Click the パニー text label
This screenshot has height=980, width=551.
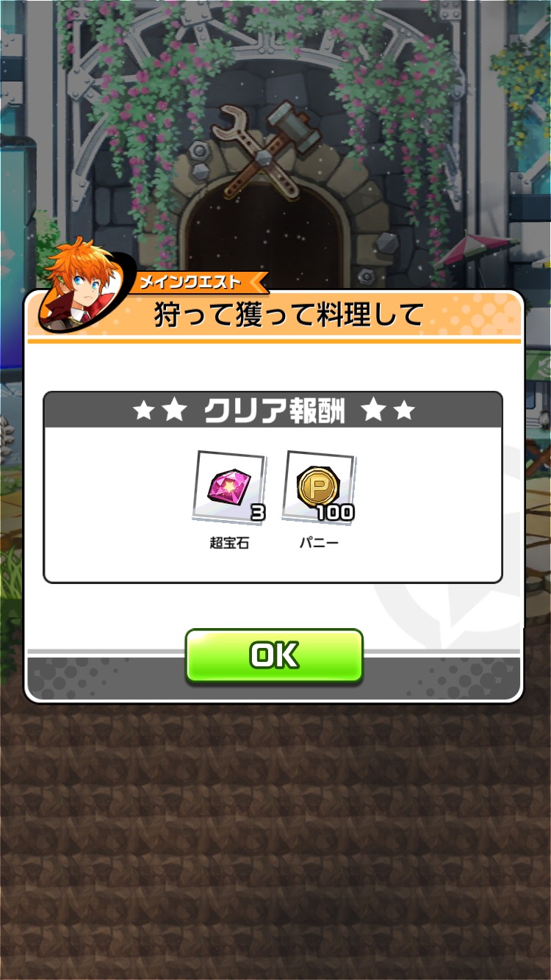(x=319, y=545)
